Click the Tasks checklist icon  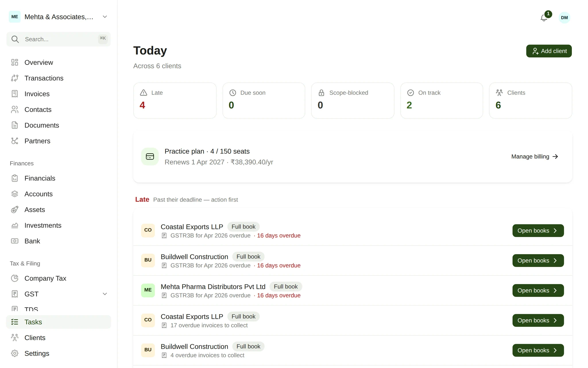[15, 322]
